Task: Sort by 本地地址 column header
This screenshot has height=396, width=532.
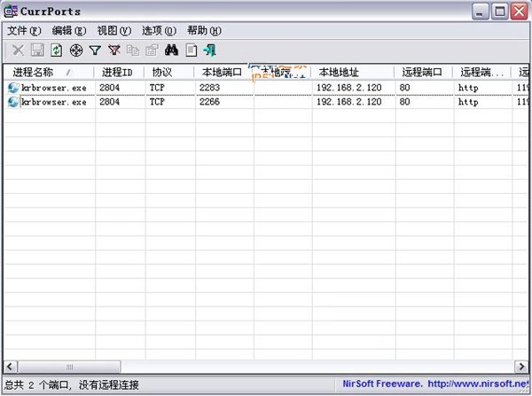Action: click(x=352, y=73)
